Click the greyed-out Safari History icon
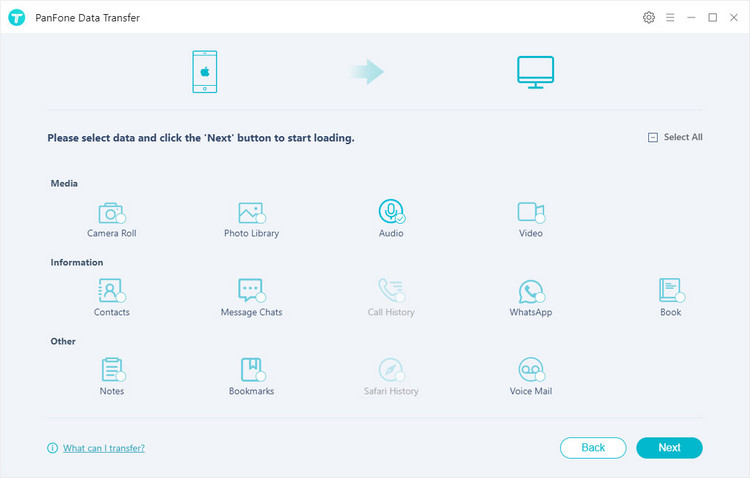Image resolution: width=750 pixels, height=478 pixels. click(392, 369)
